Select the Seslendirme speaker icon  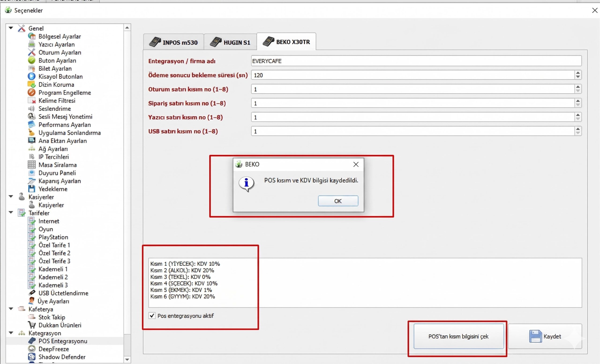(x=31, y=109)
